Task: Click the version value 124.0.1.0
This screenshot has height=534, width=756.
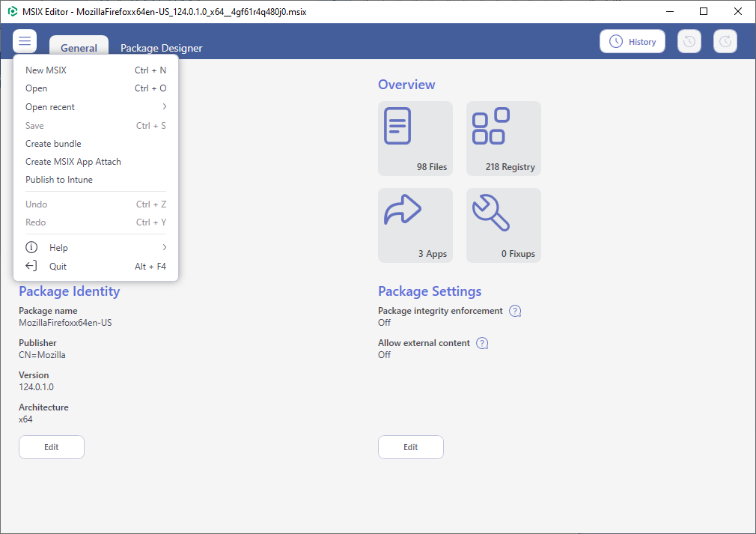Action: pos(36,387)
